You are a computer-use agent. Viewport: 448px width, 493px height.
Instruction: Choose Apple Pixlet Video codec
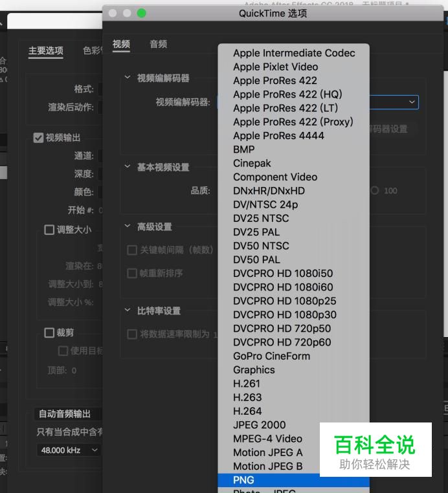coord(293,67)
